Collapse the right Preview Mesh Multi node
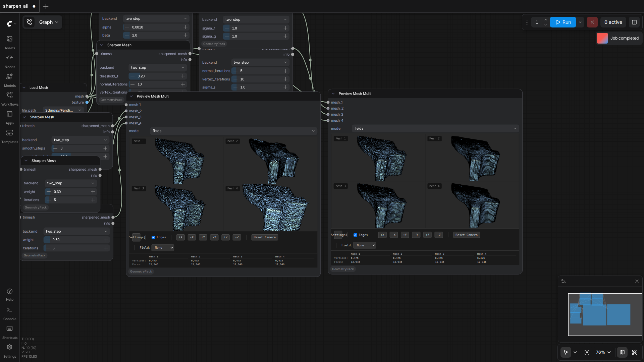644x362 pixels. (x=333, y=94)
